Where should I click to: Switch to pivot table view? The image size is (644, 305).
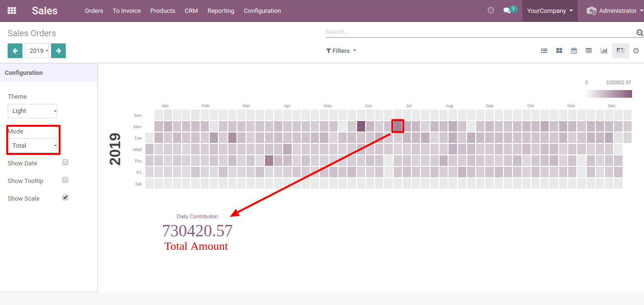coord(589,51)
